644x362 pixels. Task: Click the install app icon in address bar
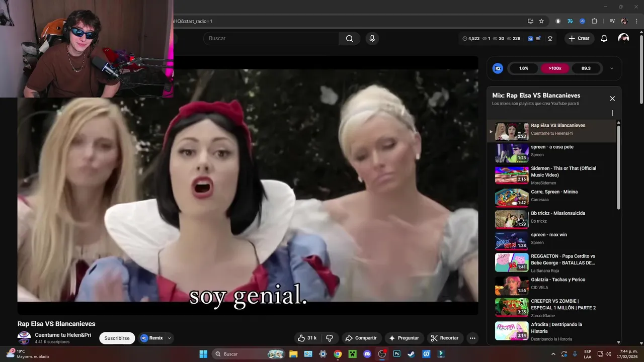[530, 21]
